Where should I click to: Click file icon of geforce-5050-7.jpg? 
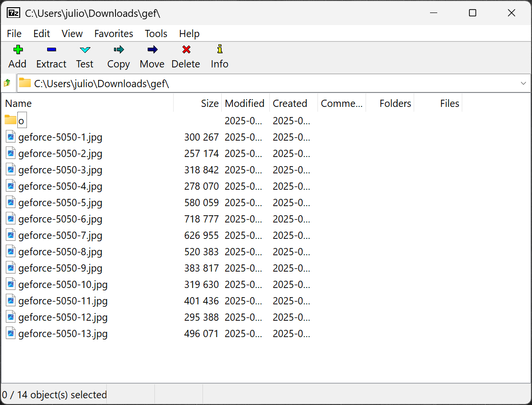(11, 235)
